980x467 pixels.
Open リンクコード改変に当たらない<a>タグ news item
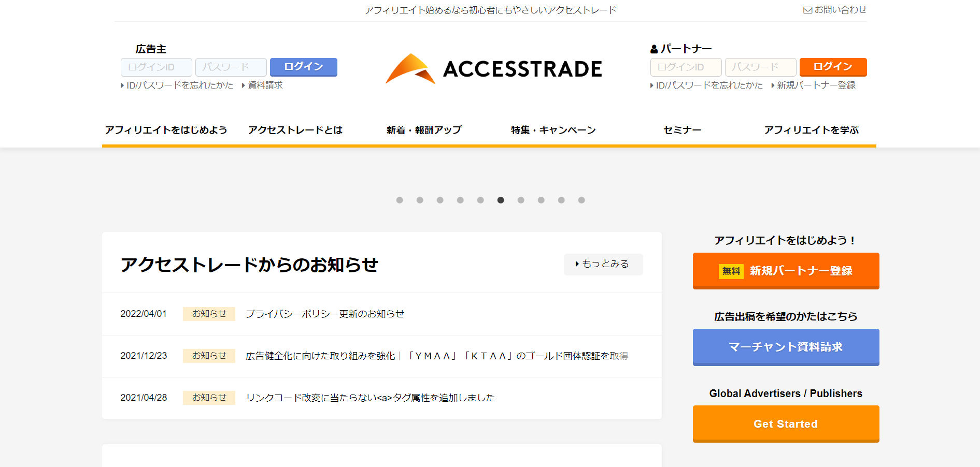371,398
